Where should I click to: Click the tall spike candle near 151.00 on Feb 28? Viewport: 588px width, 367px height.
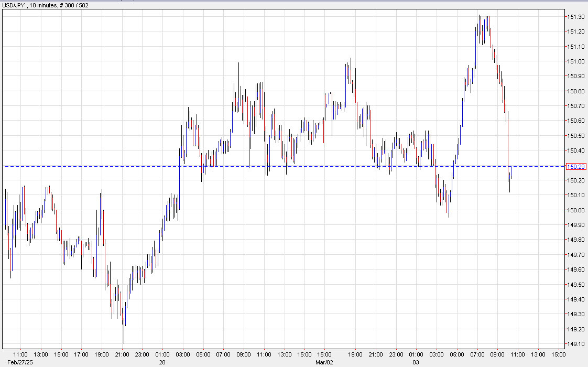click(238, 84)
